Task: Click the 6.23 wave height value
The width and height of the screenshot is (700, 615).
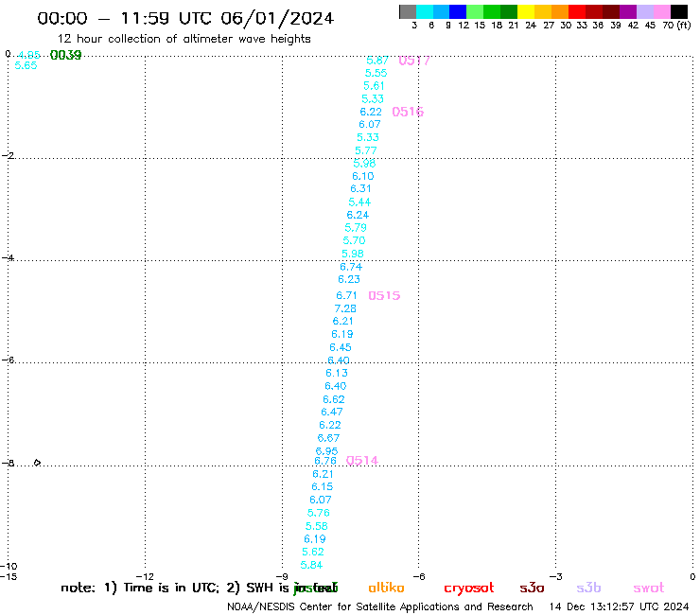Action: click(x=349, y=279)
